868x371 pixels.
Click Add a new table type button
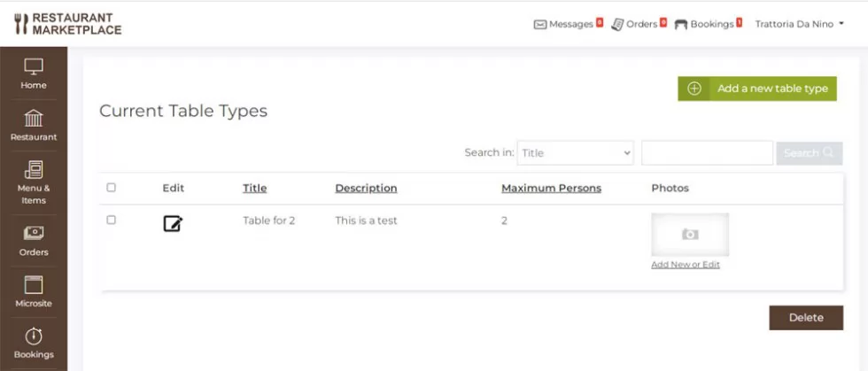(x=757, y=89)
